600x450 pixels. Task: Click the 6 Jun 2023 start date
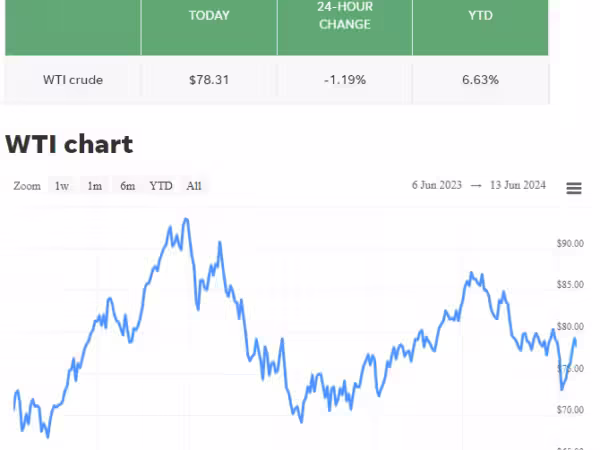[x=437, y=186]
